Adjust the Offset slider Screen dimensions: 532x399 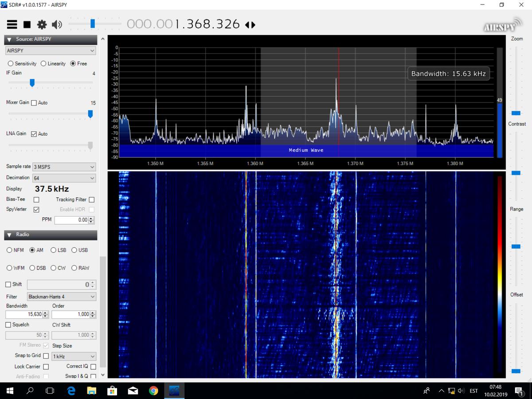[x=516, y=371]
